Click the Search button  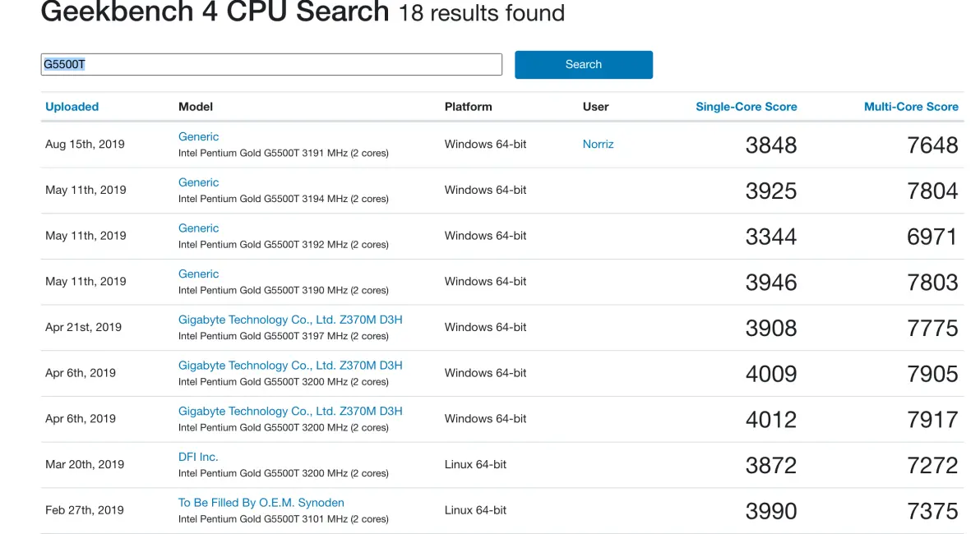583,64
